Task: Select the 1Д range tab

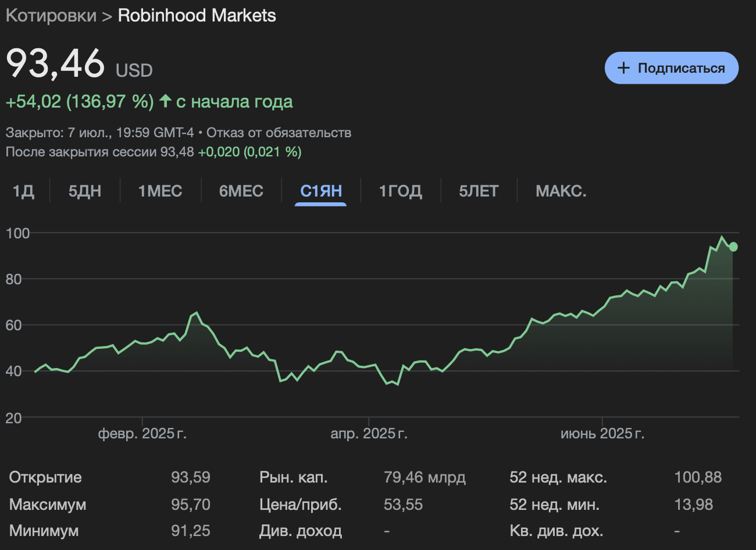Action: pos(24,191)
